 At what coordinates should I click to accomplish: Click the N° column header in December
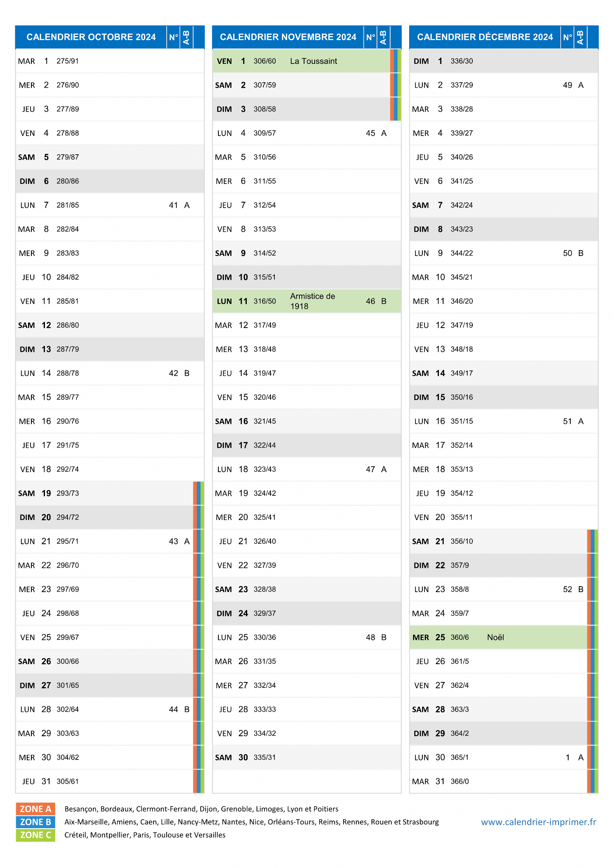(567, 37)
